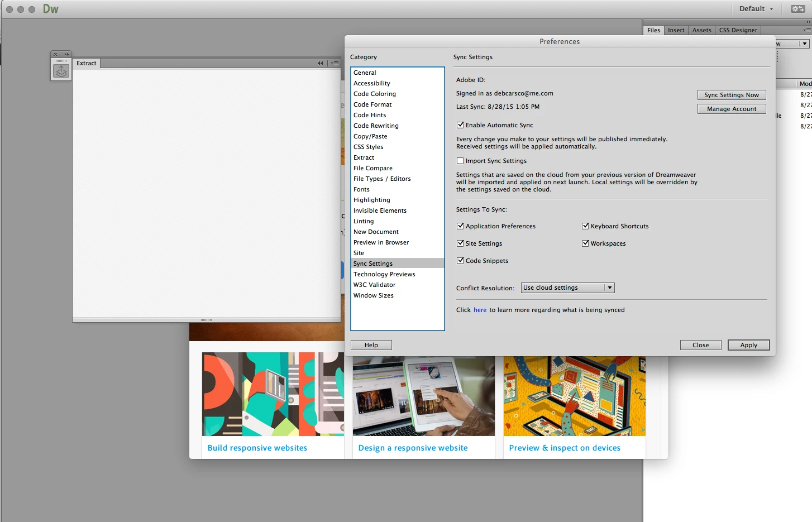Select the W3C Validator category

398,285
